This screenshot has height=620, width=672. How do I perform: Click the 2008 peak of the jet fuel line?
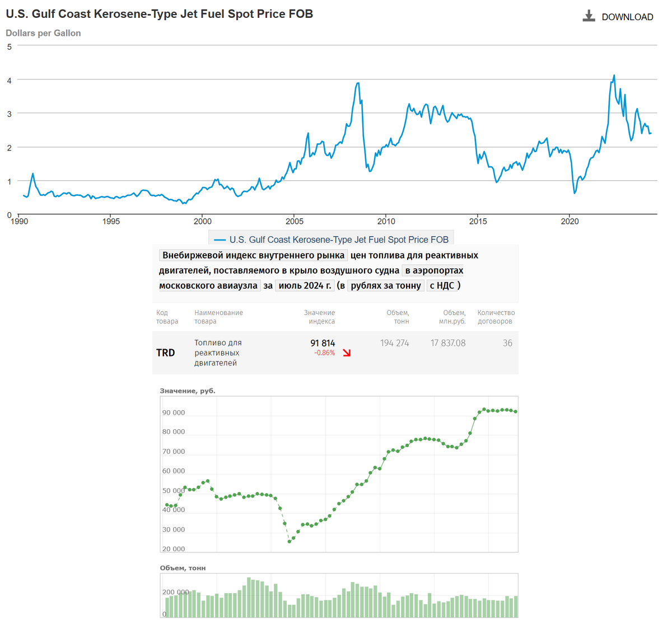click(x=358, y=83)
